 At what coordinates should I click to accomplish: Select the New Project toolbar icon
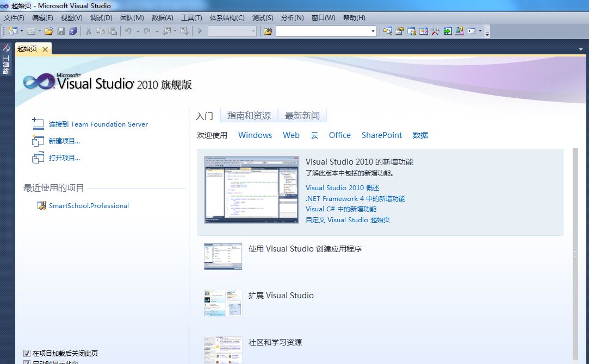tap(12, 32)
